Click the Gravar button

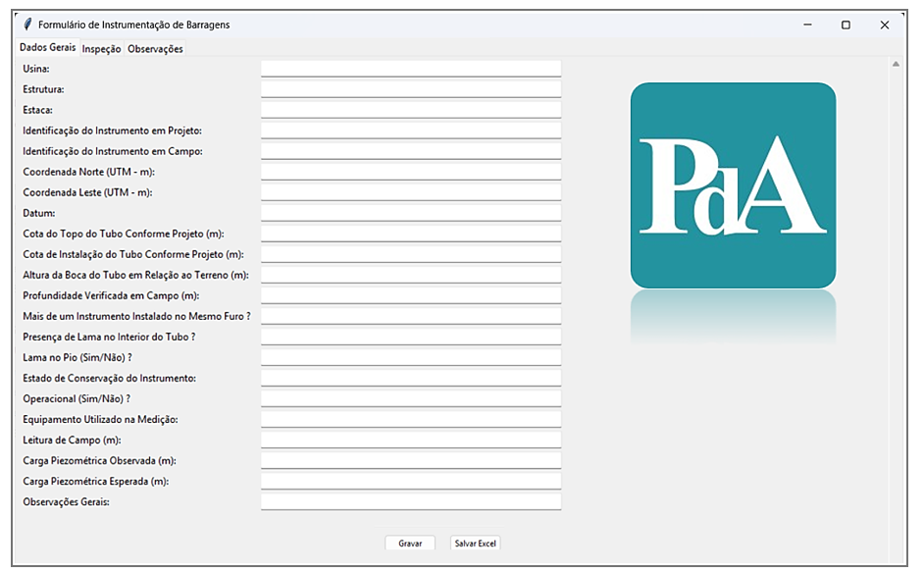pos(410,543)
